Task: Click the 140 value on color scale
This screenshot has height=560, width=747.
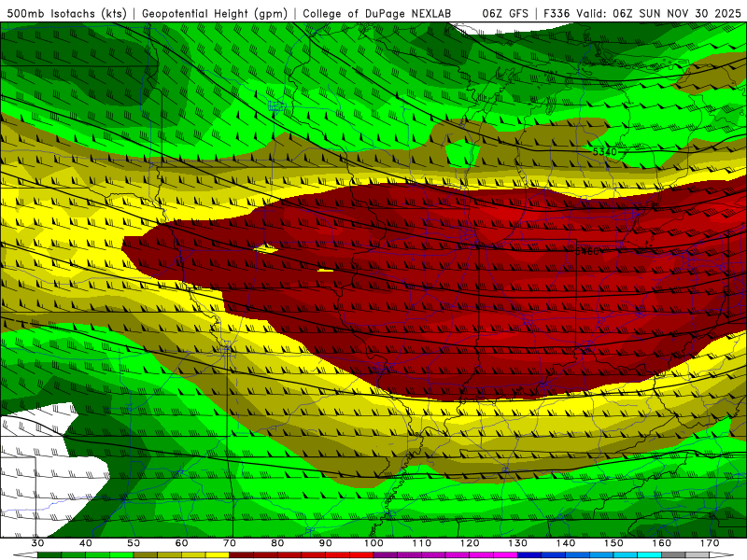Action: tap(566, 543)
